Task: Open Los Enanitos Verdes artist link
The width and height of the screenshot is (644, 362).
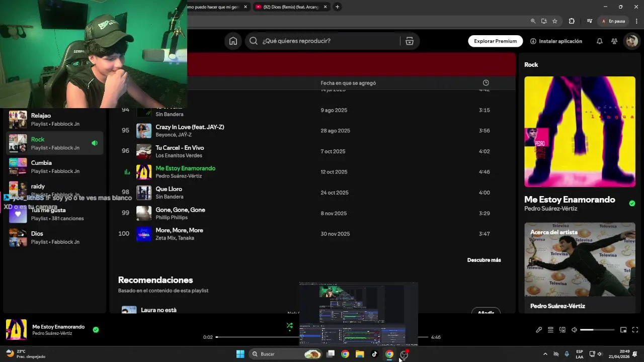Action: point(179,155)
